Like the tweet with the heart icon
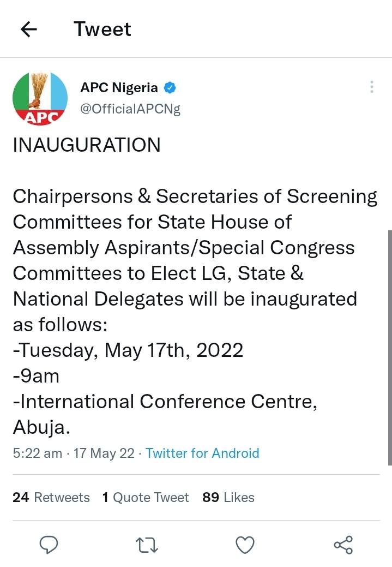Screen dimensions: 392x567 [245, 544]
